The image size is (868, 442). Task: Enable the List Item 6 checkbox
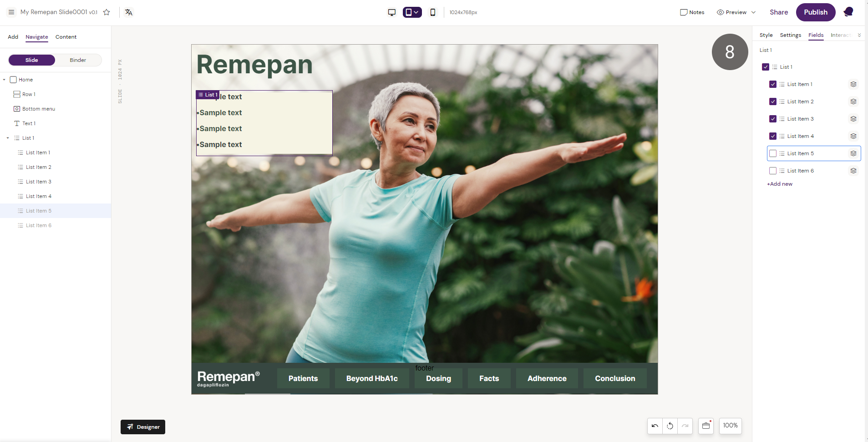[772, 171]
